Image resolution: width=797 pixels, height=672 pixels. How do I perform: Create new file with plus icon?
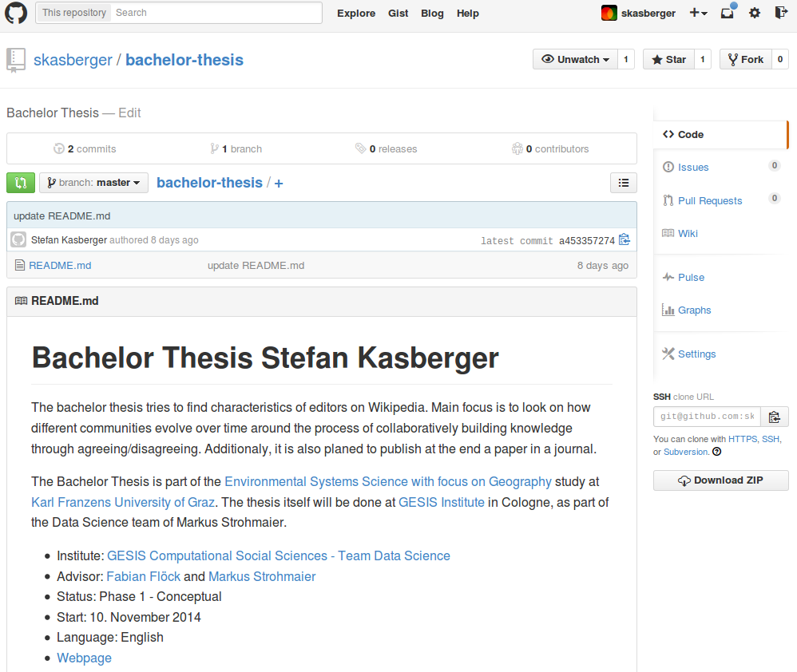[x=279, y=184]
